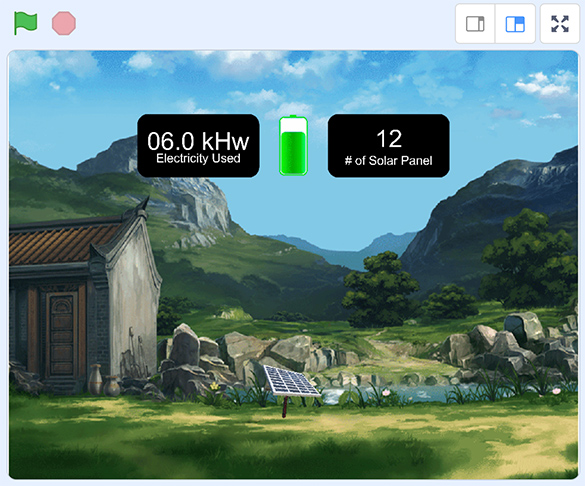Click the green flag to start
Screen dimensions: 585x486
25,23
